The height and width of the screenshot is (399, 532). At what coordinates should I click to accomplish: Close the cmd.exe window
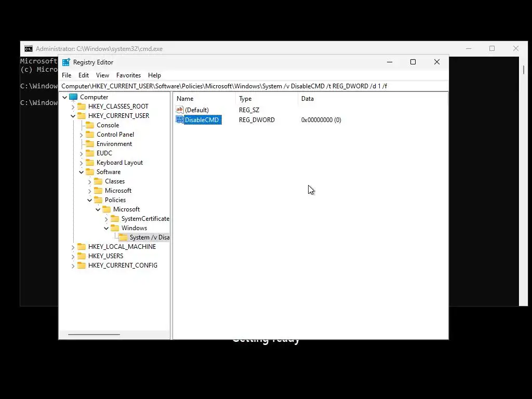(x=516, y=48)
